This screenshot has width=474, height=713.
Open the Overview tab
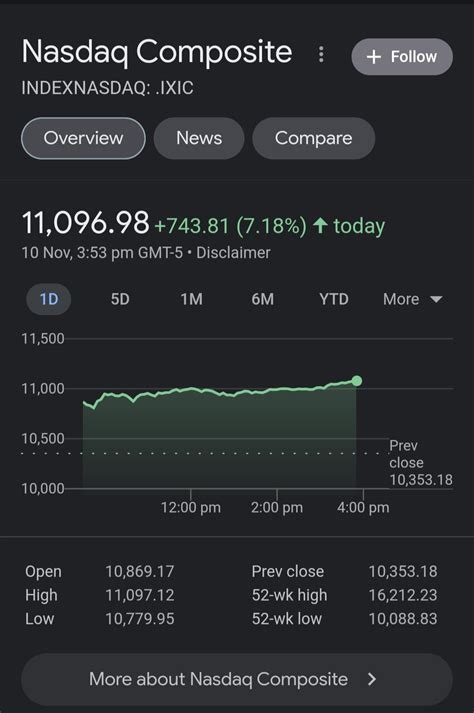coord(83,138)
